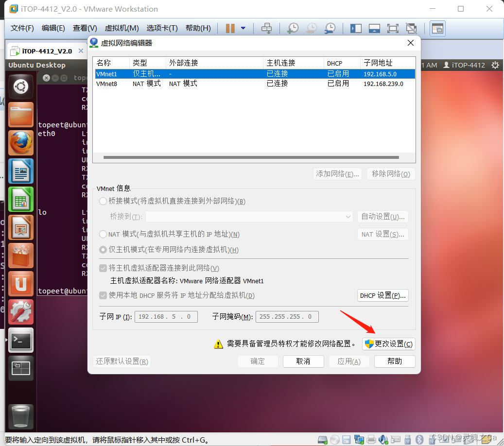Image resolution: width=504 pixels, height=446 pixels.
Task: Open the Terminal launcher icon
Action: [21, 340]
